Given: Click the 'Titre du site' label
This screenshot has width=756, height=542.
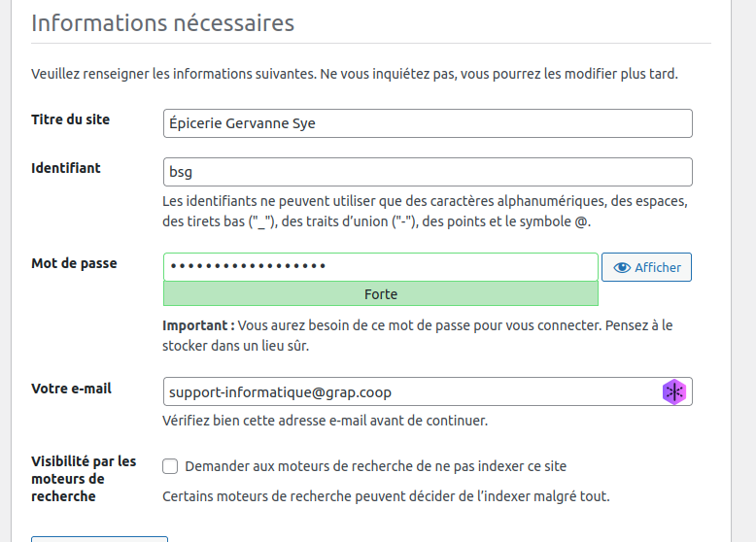Looking at the screenshot, I should 70,119.
